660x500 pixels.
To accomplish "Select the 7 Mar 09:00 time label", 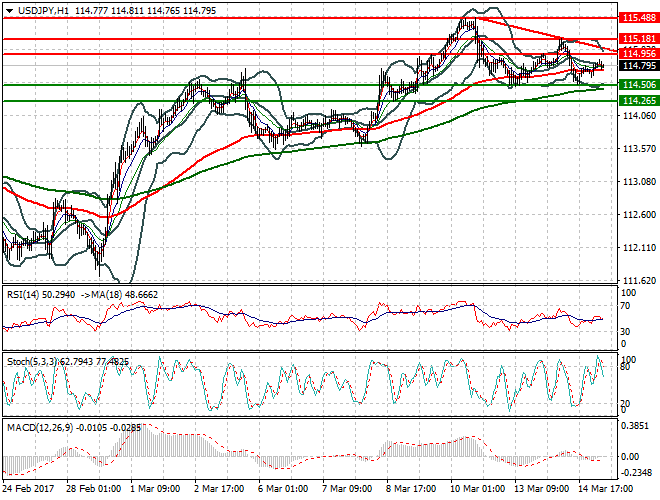I will tap(347, 489).
